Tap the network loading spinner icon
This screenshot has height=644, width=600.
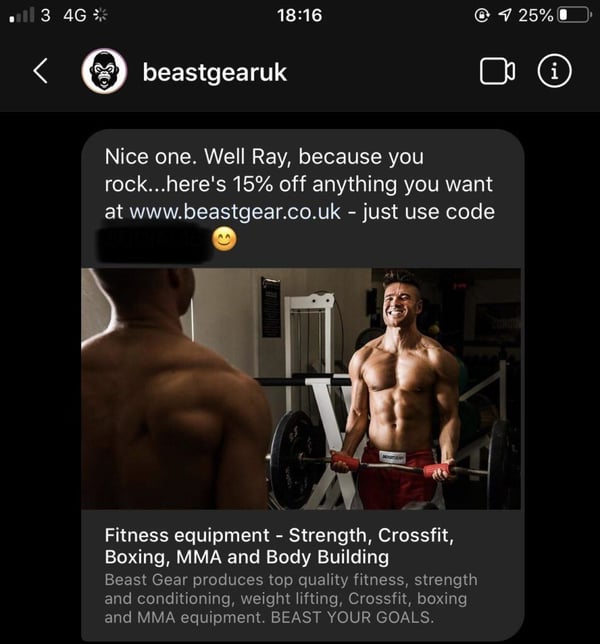tap(100, 15)
